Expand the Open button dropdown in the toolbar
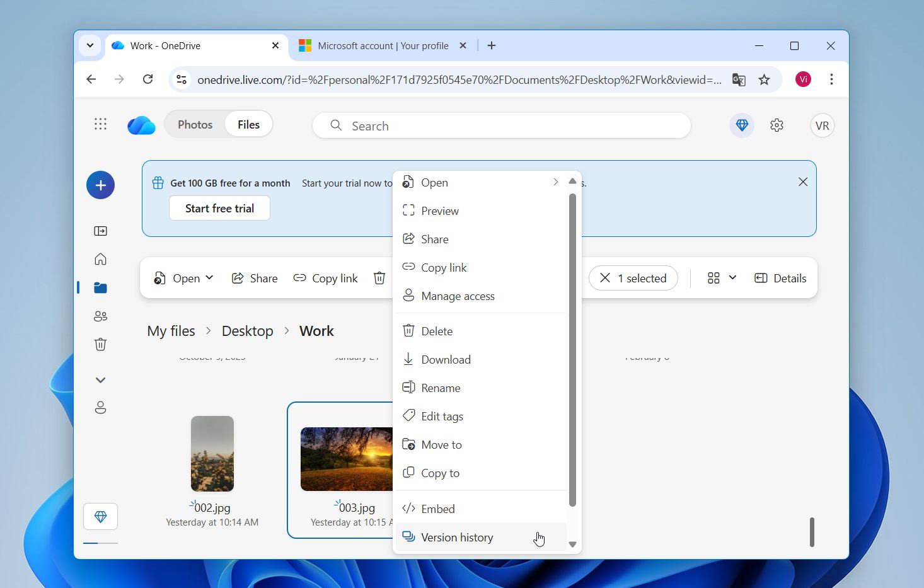 tap(209, 277)
